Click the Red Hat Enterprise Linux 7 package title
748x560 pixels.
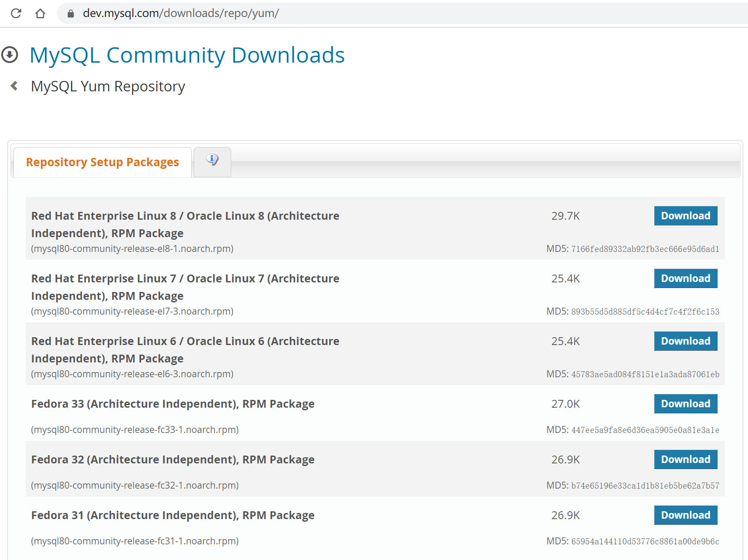(185, 287)
